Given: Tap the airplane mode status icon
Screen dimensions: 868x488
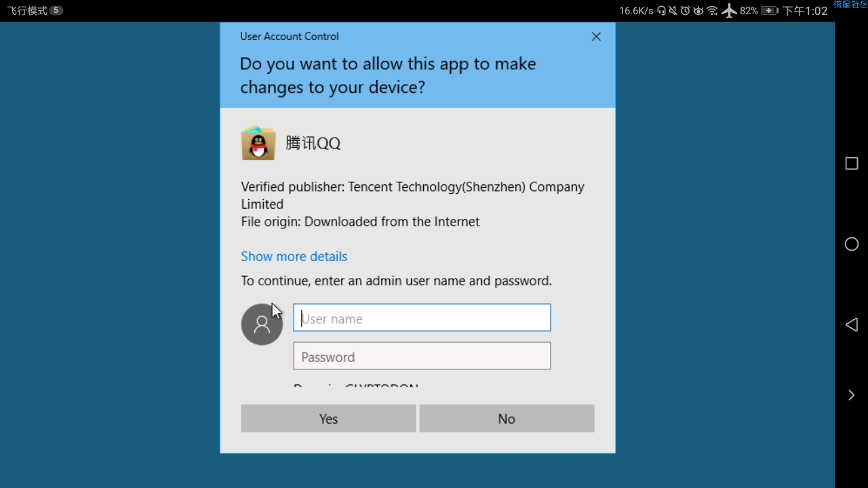Looking at the screenshot, I should (x=729, y=10).
